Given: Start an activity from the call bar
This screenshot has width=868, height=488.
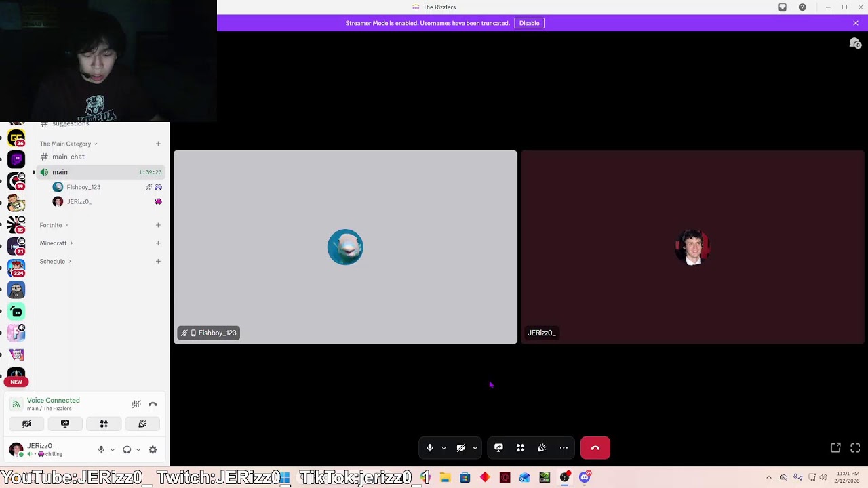Looking at the screenshot, I should tap(520, 448).
